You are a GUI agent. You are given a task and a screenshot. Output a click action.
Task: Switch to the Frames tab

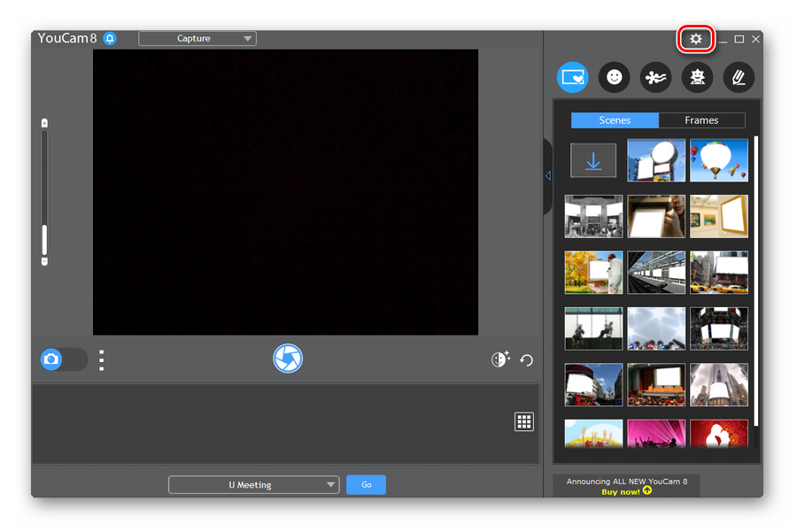click(701, 120)
